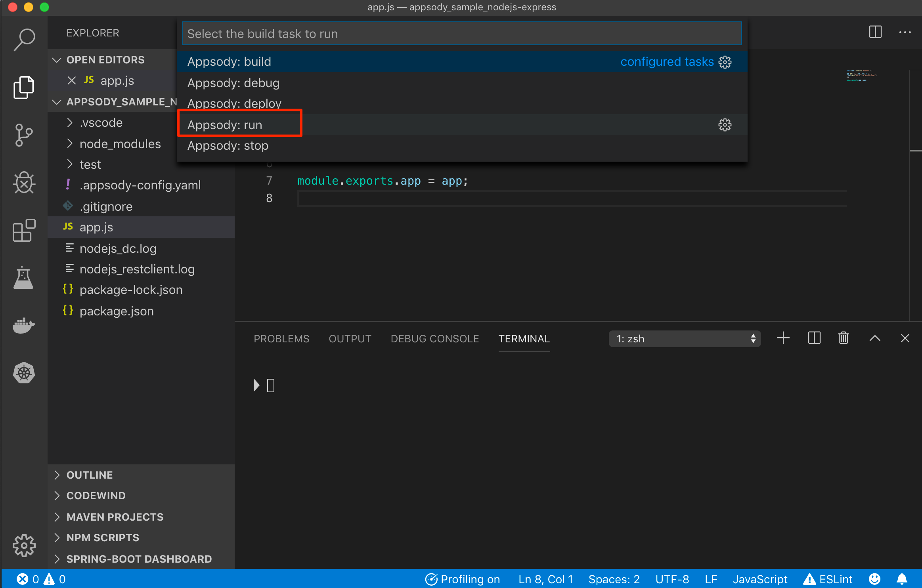This screenshot has height=588, width=922.
Task: Select the Appsody: stop task
Action: [x=462, y=145]
